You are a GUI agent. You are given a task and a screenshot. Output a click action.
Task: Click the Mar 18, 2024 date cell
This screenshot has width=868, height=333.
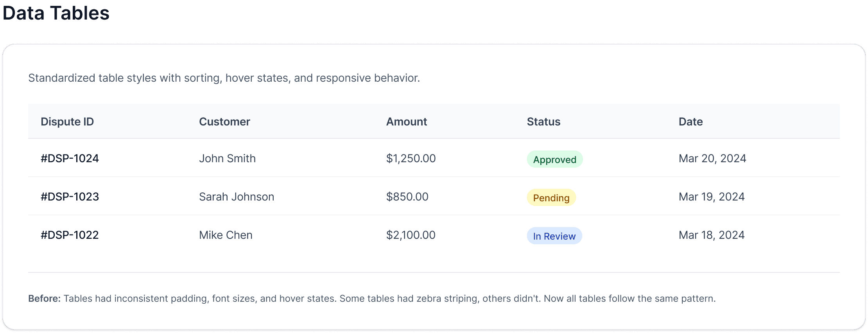point(711,235)
